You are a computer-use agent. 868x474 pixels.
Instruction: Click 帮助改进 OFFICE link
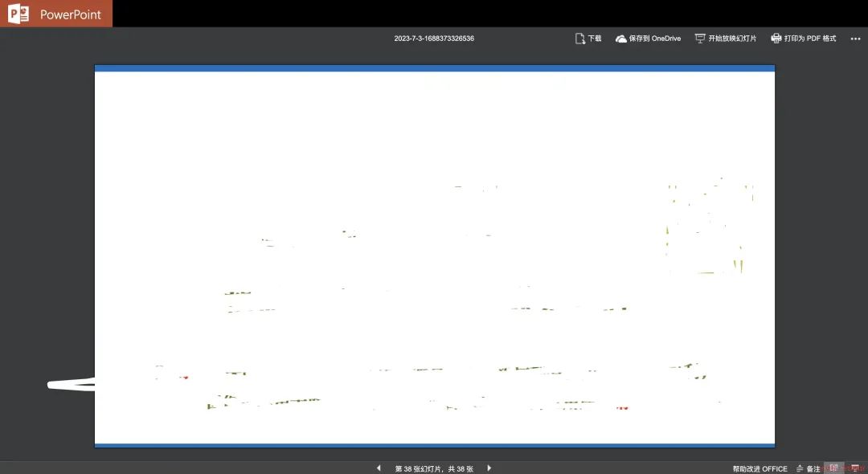coord(759,468)
